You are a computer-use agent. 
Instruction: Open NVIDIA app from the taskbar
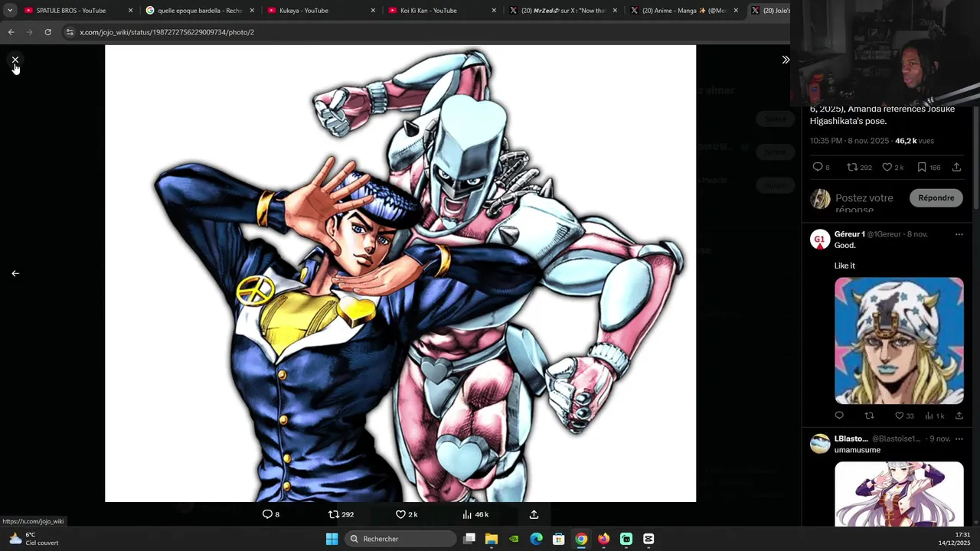[514, 539]
